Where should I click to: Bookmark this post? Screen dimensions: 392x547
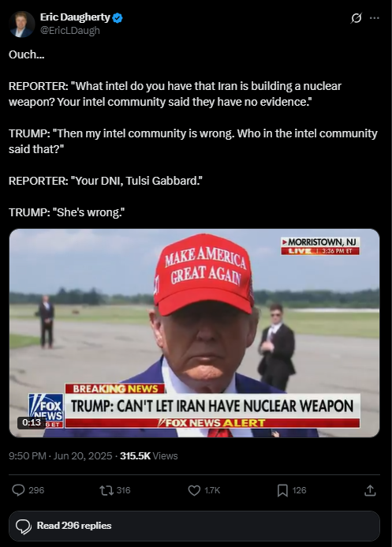pyautogui.click(x=282, y=490)
